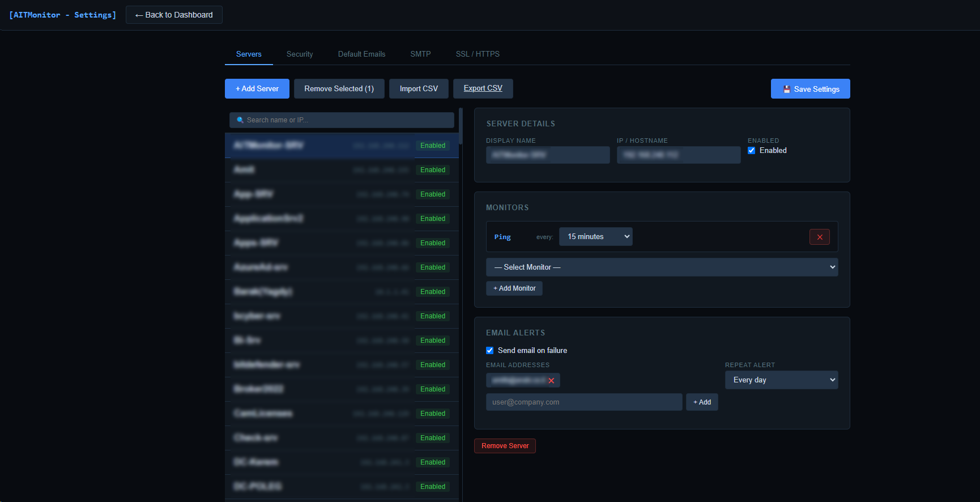
Task: Select the Broker2022 server row
Action: (342, 389)
